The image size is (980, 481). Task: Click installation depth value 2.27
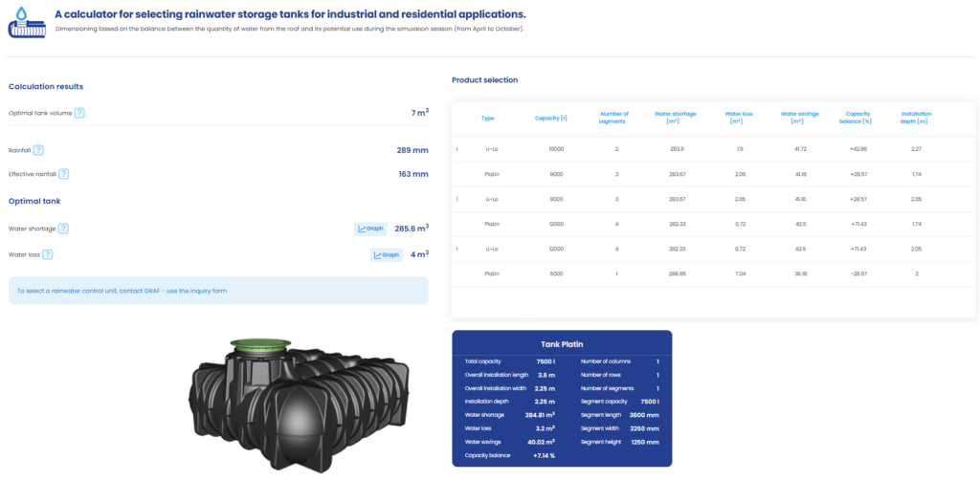coord(917,149)
